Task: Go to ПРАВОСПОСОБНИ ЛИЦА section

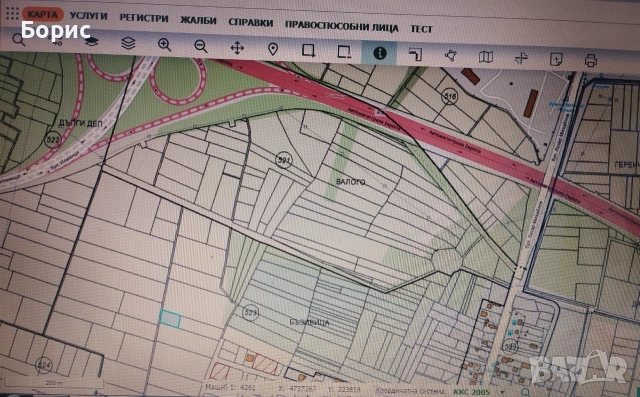Action: pos(342,27)
